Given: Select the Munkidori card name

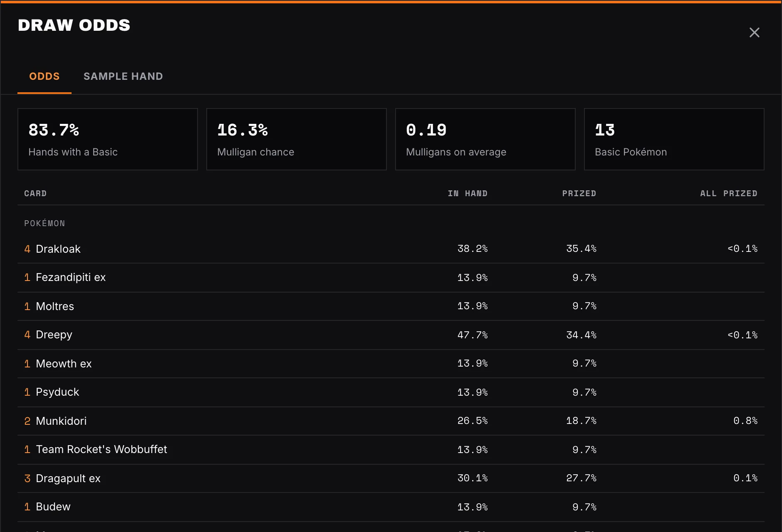Looking at the screenshot, I should [x=61, y=421].
